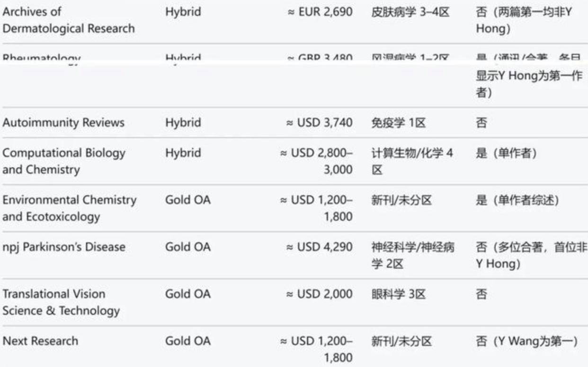The image size is (588, 367).
Task: Click the Next Research journal name
Action: click(x=40, y=341)
